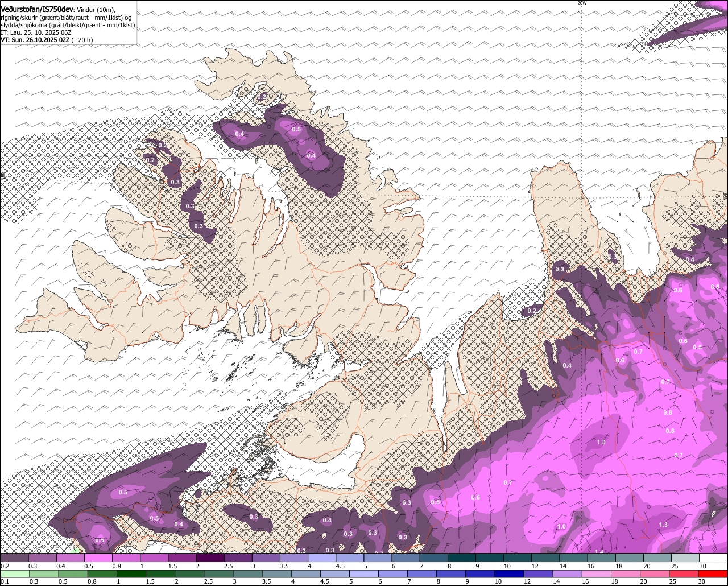This screenshot has height=586, width=728.
Task: Select the dark teal 8 swatch in upper legend
Action: pyautogui.click(x=462, y=558)
